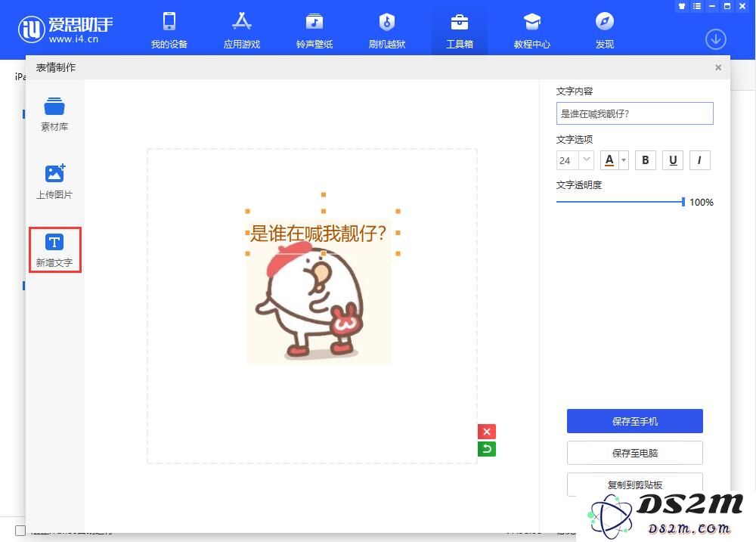756x542 pixels.
Task: Select the 工具箱 toolbox tab
Action: pyautogui.click(x=460, y=30)
